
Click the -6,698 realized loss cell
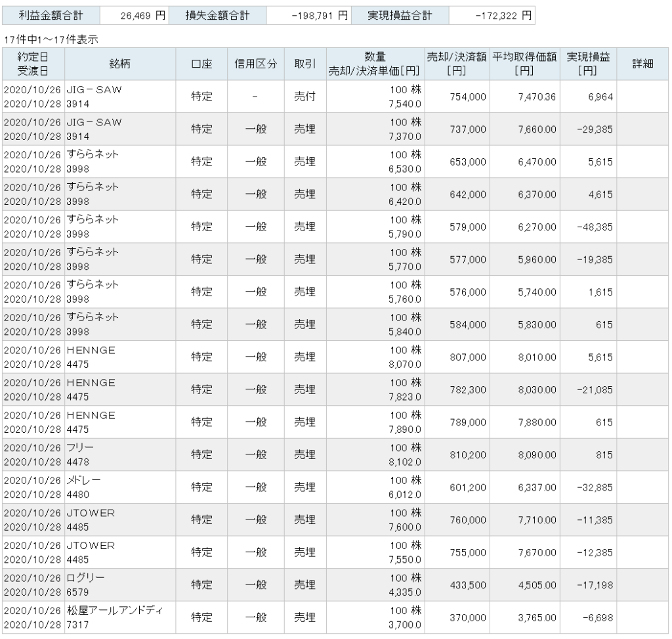(x=588, y=618)
